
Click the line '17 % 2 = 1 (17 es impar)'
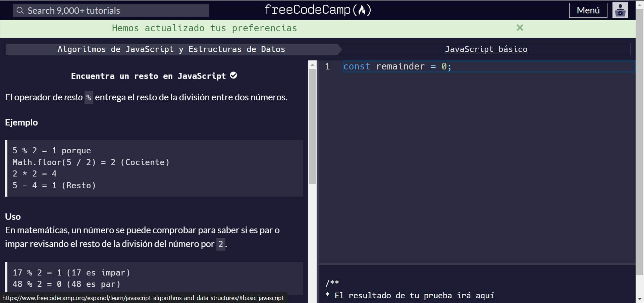(x=71, y=273)
